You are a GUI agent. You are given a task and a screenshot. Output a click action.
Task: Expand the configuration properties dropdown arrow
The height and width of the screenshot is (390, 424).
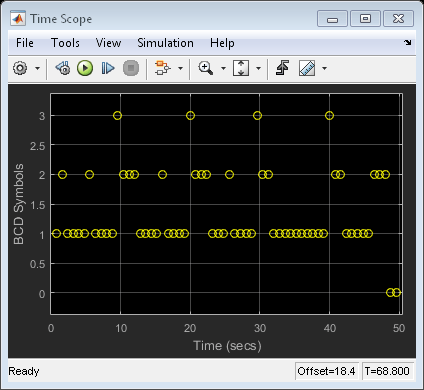(37, 68)
